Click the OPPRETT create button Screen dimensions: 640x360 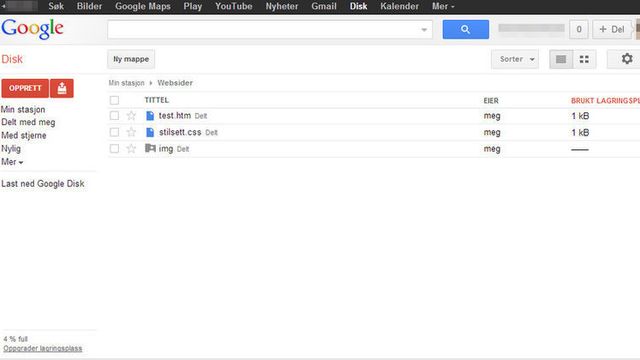pyautogui.click(x=25, y=88)
